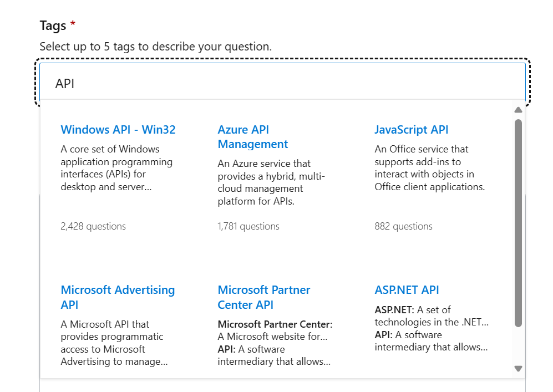Choose the ASP.NET API tag
Viewport: 553px width, 392px height.
[x=407, y=290]
